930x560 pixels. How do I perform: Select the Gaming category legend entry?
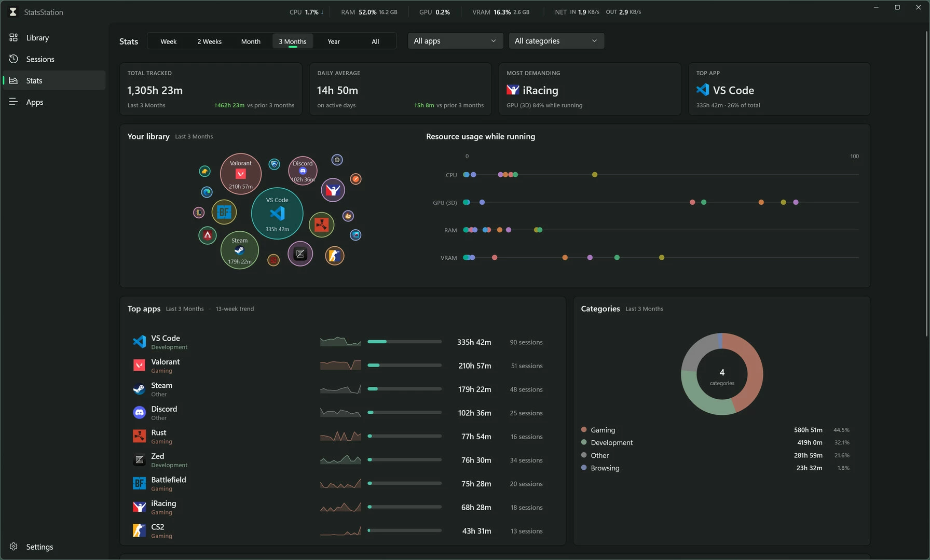click(x=602, y=430)
